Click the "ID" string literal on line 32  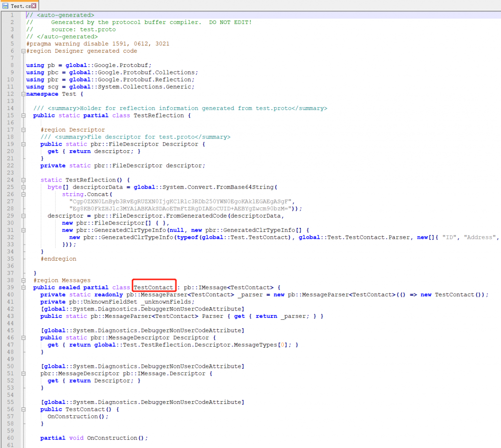tap(450, 237)
